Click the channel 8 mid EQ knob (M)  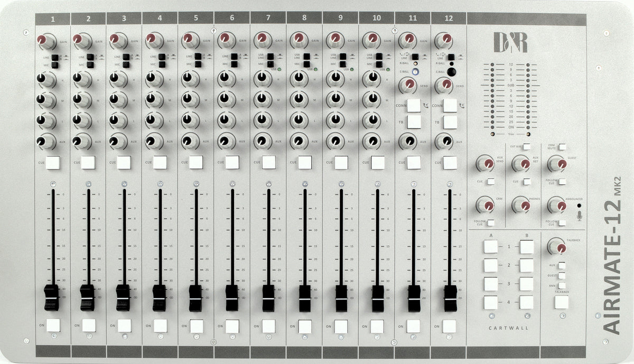point(299,99)
